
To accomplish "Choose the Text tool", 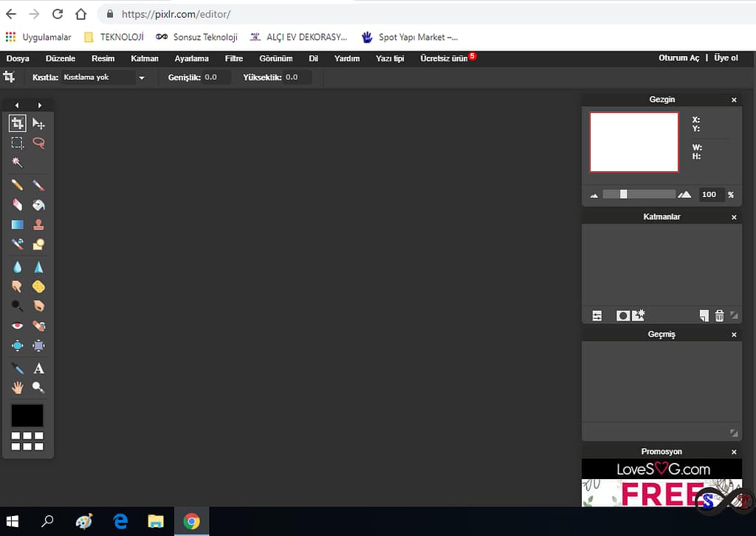I will pyautogui.click(x=38, y=368).
